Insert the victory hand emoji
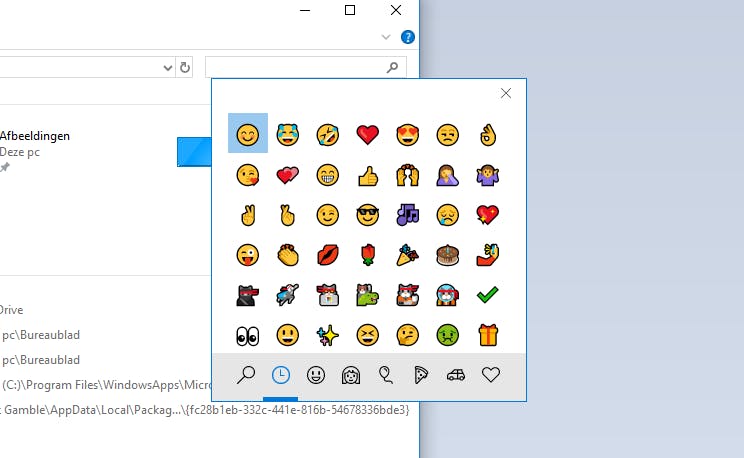Screen dimensions: 744x458 pyautogui.click(x=248, y=215)
